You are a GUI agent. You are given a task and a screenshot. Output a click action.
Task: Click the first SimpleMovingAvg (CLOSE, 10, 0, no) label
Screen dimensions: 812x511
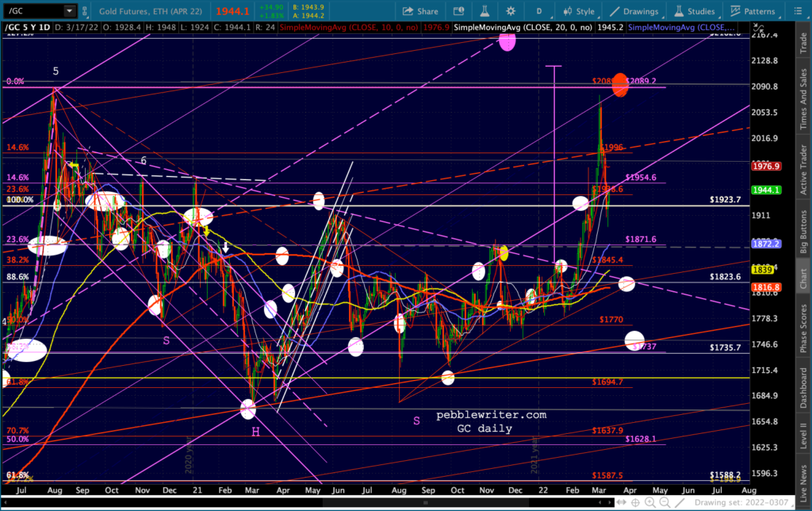click(x=349, y=27)
